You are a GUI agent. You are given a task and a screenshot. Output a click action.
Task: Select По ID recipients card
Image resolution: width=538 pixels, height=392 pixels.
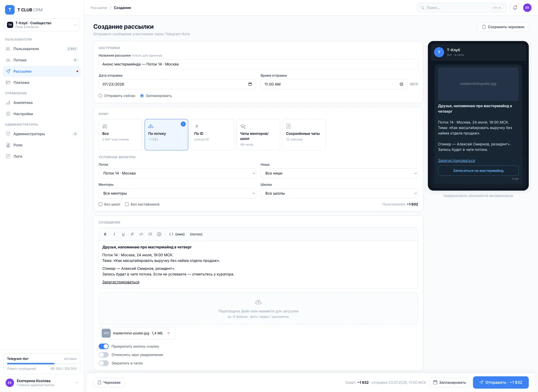213,135
